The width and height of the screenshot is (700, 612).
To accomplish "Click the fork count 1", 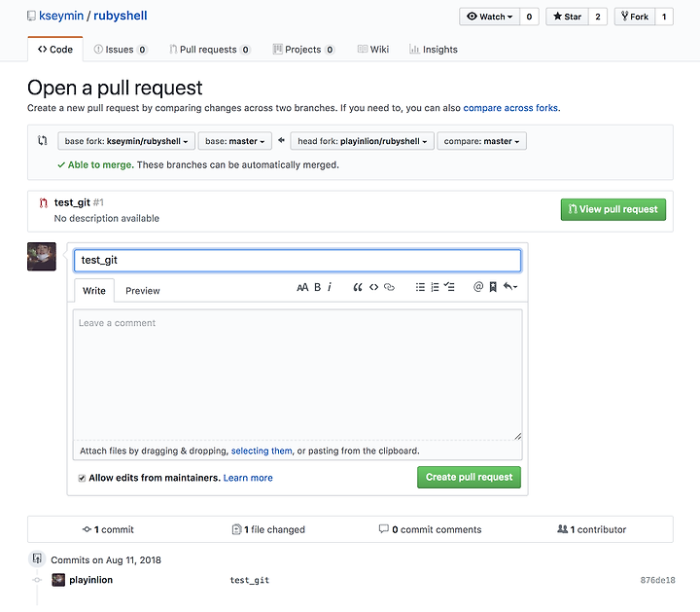I will click(664, 17).
